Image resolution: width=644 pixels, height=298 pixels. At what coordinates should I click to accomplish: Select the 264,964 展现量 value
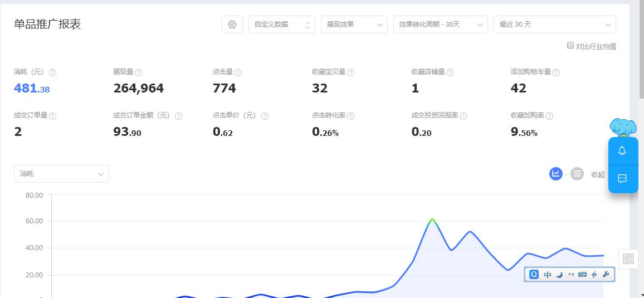pyautogui.click(x=138, y=88)
